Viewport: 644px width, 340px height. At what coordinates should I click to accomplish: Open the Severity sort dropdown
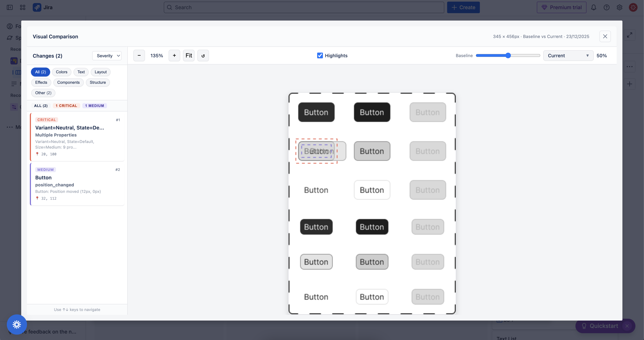click(107, 56)
